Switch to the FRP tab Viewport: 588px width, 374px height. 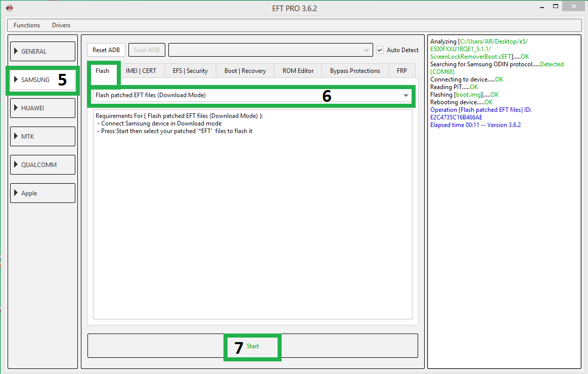click(x=401, y=70)
